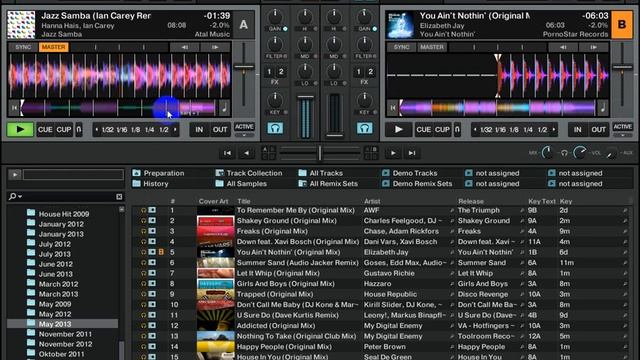Step crossfader one notch left

(x=247, y=153)
